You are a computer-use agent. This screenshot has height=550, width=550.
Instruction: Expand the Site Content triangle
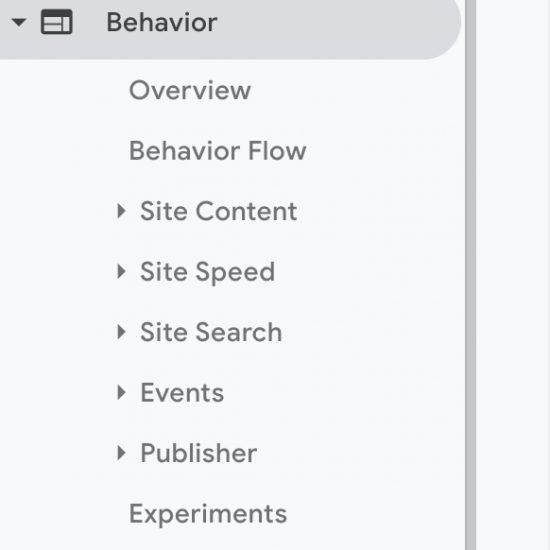pyautogui.click(x=121, y=211)
